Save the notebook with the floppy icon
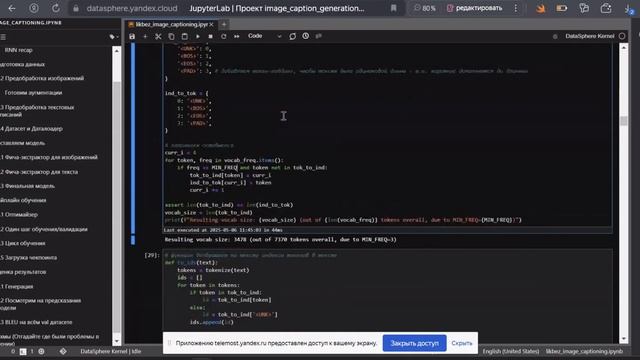The image size is (640, 360). [132, 36]
